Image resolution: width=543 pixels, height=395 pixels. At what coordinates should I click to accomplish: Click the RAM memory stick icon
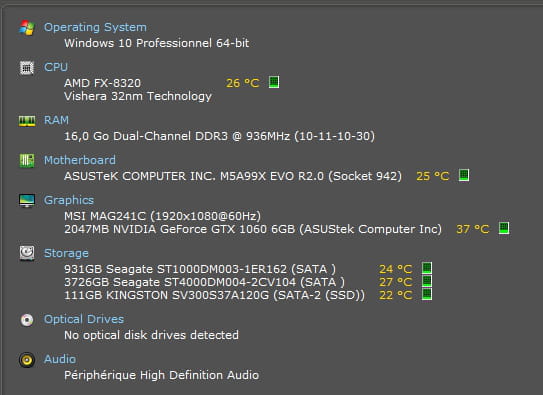(27, 121)
